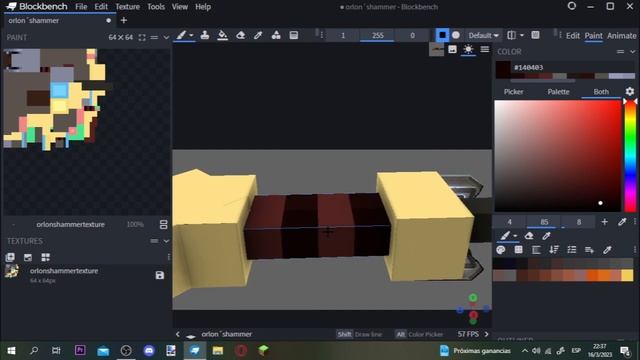Switch to Edit mode
The width and height of the screenshot is (640, 360).
573,36
